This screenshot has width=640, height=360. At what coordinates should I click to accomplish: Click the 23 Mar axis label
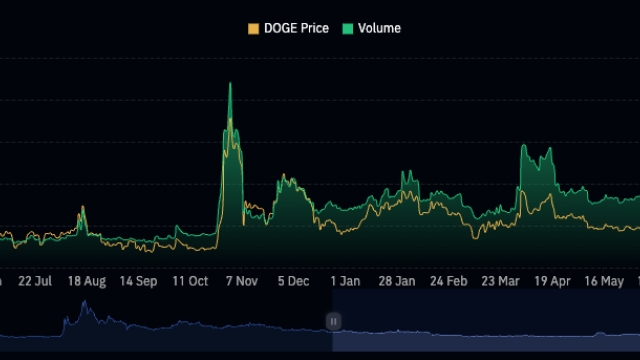pos(500,281)
